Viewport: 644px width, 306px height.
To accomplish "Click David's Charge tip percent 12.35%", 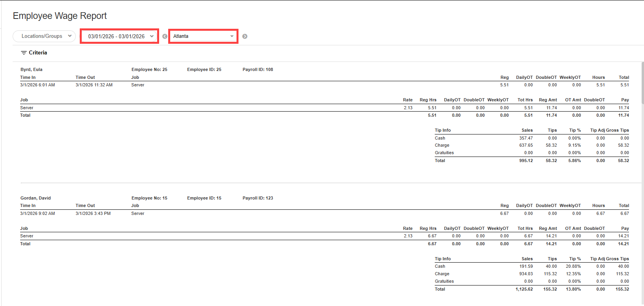I will pyautogui.click(x=573, y=274).
